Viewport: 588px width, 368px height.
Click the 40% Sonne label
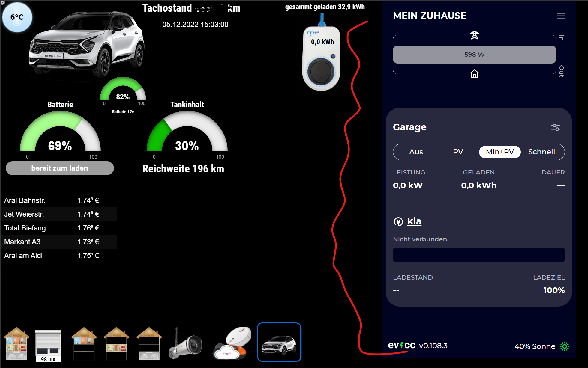pos(535,346)
